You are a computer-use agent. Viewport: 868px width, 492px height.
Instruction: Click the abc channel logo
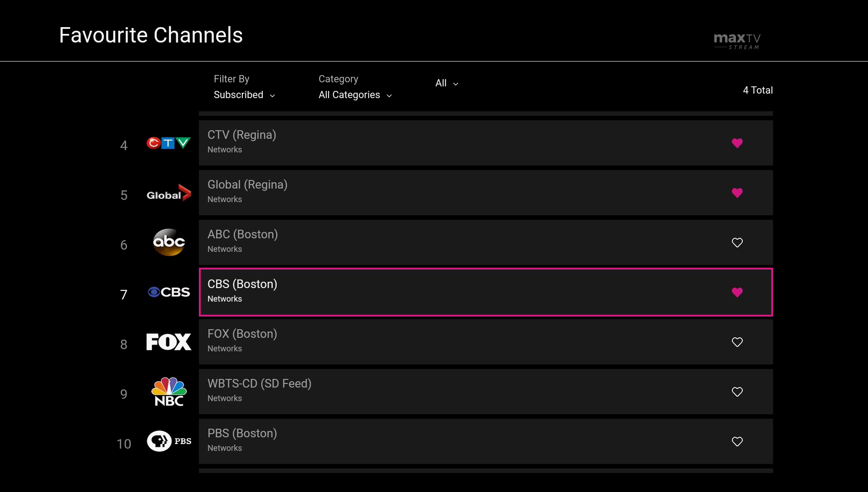(x=169, y=242)
